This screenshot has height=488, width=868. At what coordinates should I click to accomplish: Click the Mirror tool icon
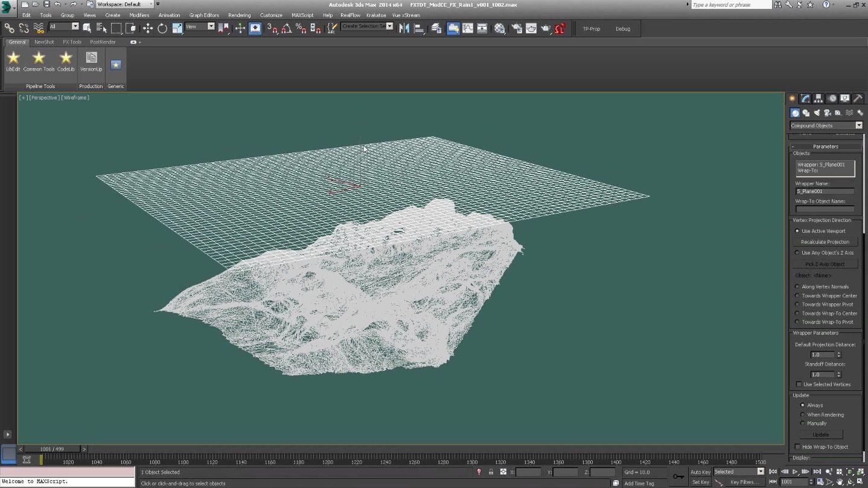coord(404,28)
